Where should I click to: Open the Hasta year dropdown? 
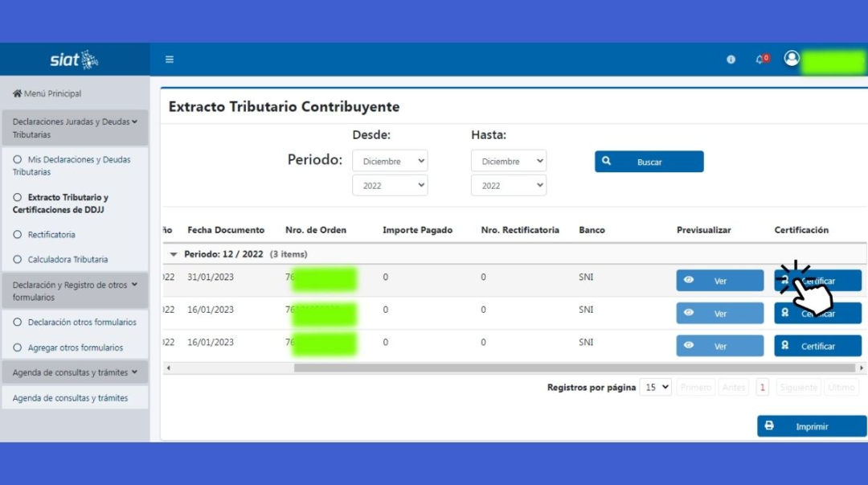click(x=508, y=186)
